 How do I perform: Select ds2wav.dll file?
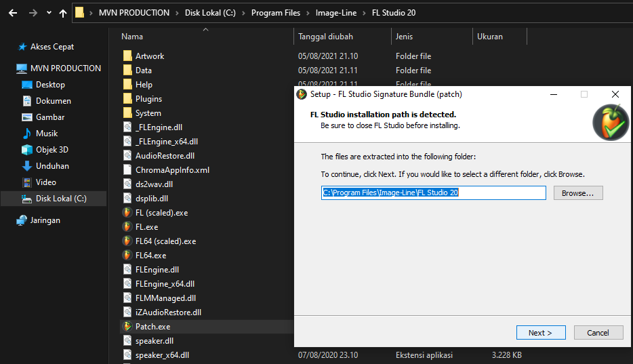154,184
